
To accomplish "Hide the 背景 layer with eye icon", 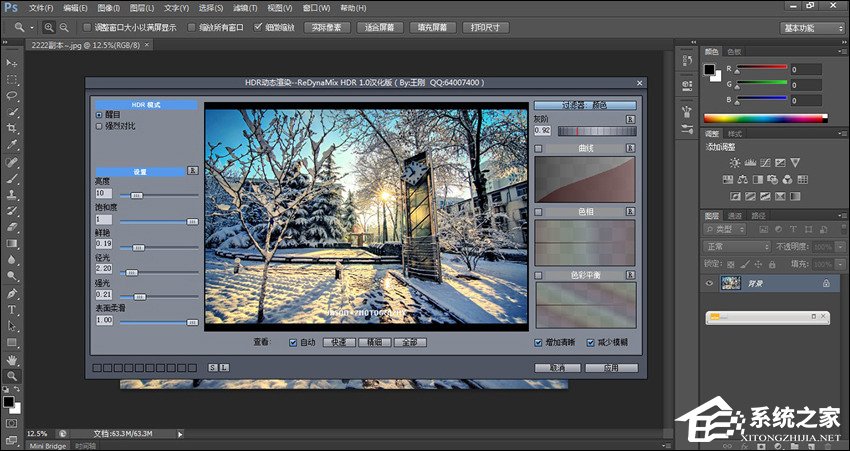I will 710,284.
